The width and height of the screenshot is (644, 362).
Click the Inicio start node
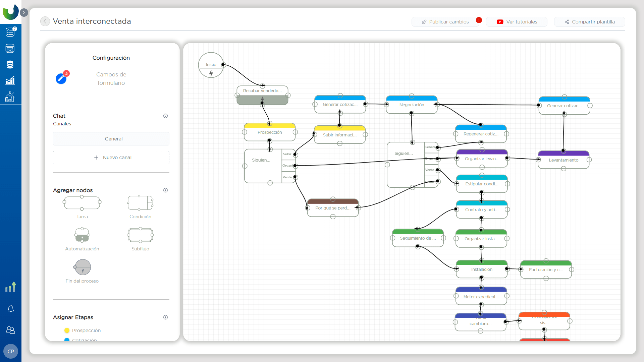[211, 65]
